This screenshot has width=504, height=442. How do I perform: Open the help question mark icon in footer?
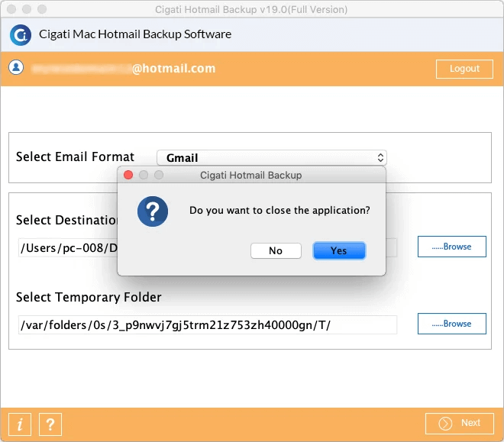(50, 424)
